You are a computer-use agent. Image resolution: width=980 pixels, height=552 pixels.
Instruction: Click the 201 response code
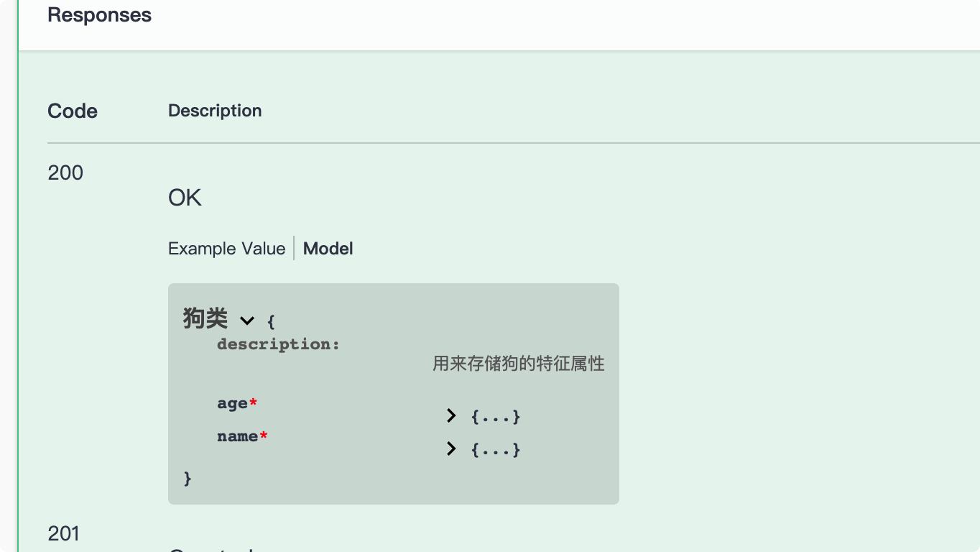click(x=64, y=533)
